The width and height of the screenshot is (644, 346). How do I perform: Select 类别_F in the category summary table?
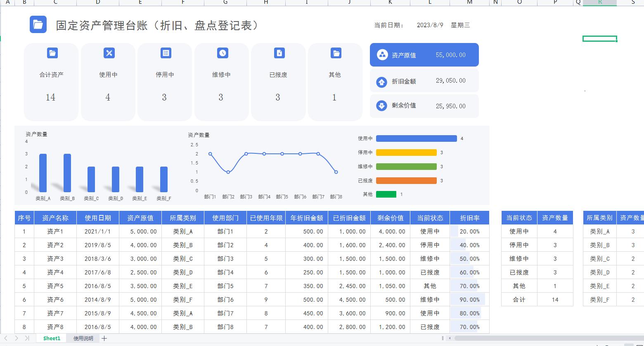pyautogui.click(x=599, y=300)
